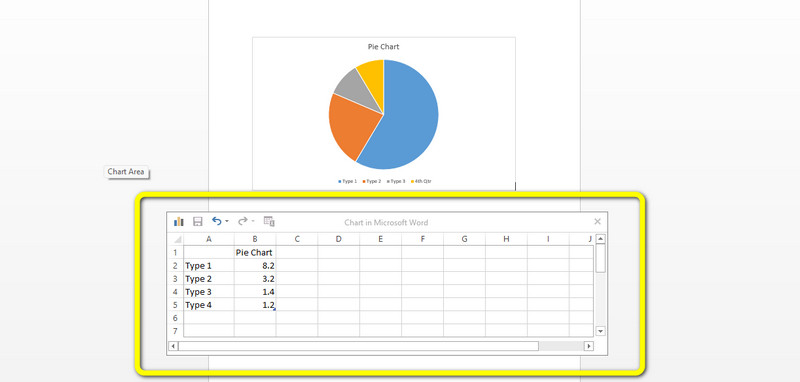The image size is (800, 382).
Task: Click the datasheet scroll left arrow
Action: [173, 346]
